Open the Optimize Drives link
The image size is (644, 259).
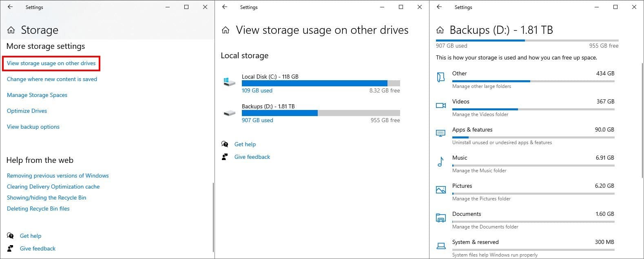[x=27, y=111]
